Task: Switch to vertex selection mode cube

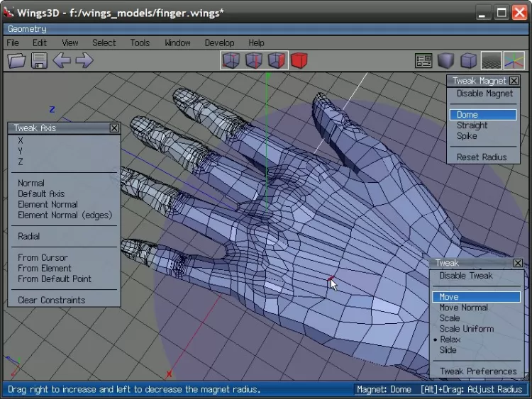Action: coord(231,61)
